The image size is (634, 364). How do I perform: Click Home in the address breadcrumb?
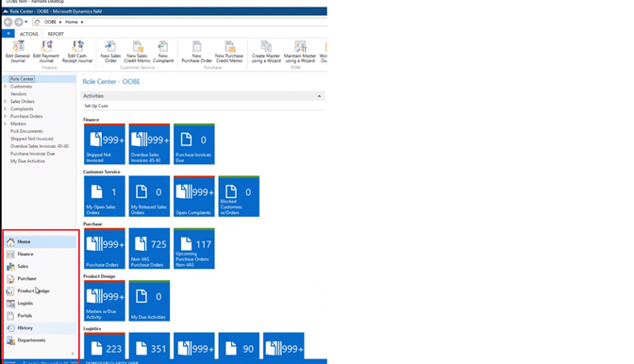[72, 22]
